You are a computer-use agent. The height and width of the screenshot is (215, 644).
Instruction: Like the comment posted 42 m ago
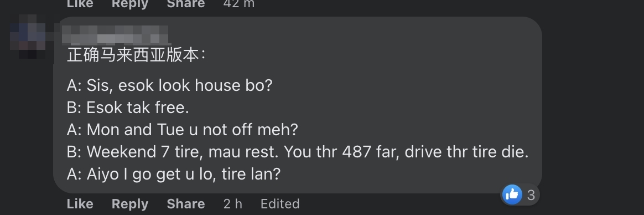[80, 4]
